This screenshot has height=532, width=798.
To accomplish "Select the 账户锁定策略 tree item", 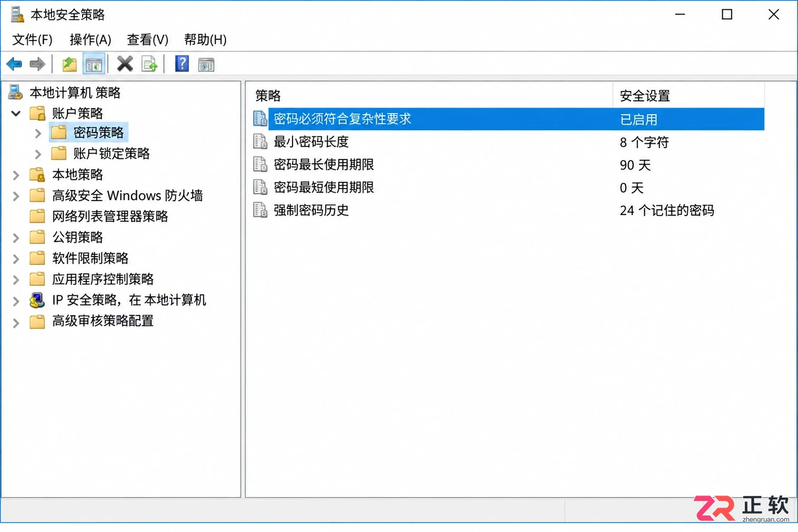I will click(111, 154).
